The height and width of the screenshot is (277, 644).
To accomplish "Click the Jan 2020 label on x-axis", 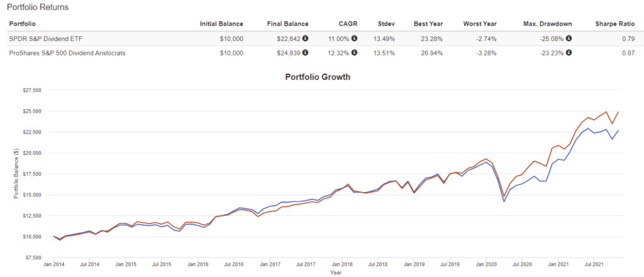I will click(486, 265).
